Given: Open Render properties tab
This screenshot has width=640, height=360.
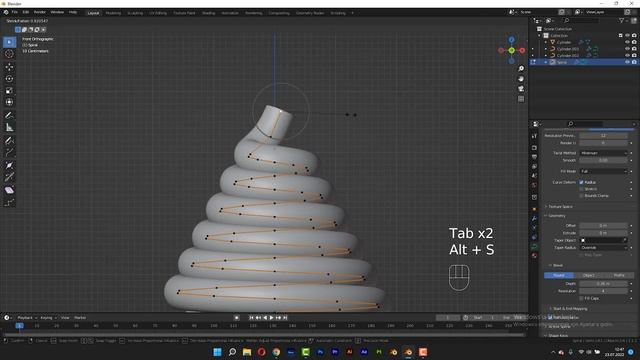Looking at the screenshot, I should [x=534, y=147].
